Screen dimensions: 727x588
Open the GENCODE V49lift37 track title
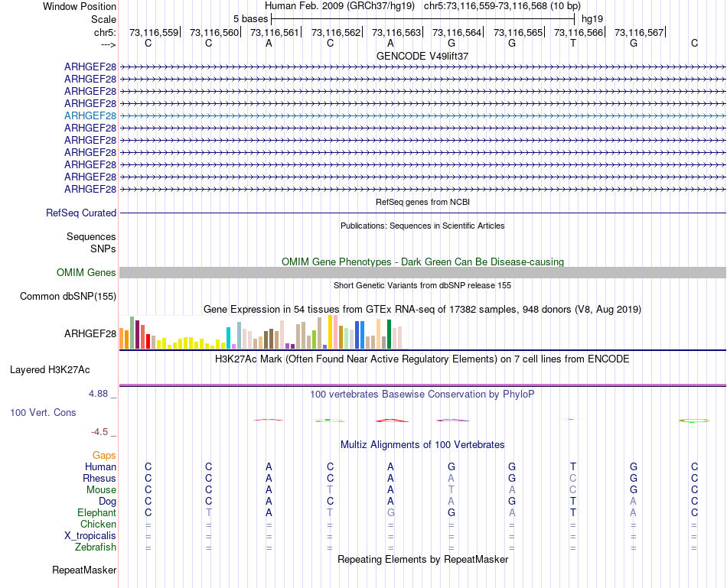[x=422, y=56]
